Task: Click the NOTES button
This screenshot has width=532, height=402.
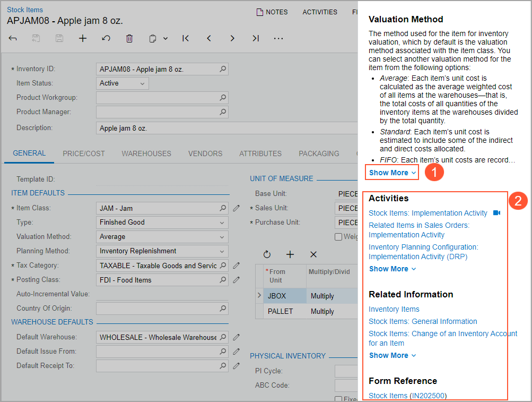Action: click(272, 12)
